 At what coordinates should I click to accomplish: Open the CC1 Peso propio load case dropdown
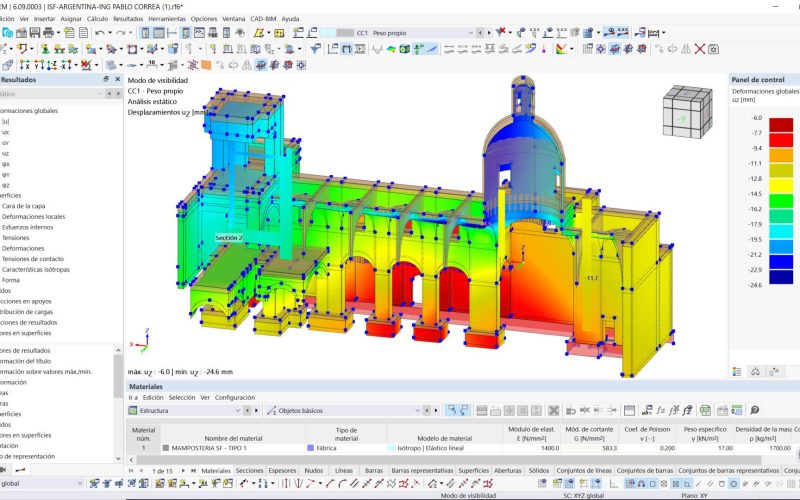(470, 33)
